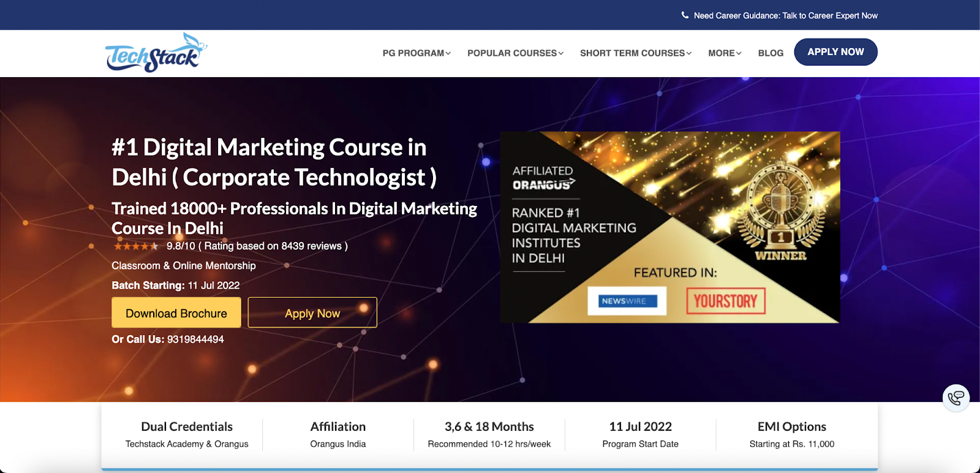Viewport: 980px width, 473px height.
Task: Click the phone number 9319844494
Action: click(195, 339)
